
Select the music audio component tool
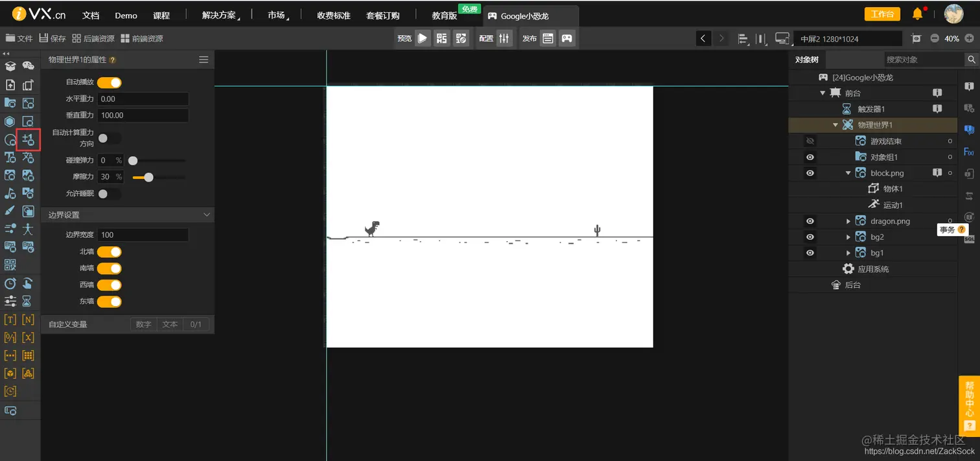coord(10,193)
